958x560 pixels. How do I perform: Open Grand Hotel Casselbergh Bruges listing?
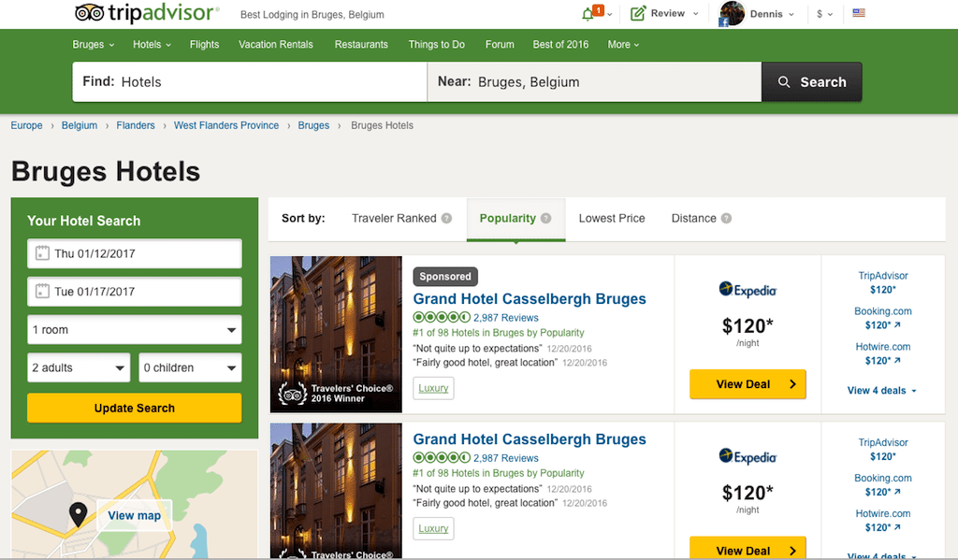tap(530, 298)
